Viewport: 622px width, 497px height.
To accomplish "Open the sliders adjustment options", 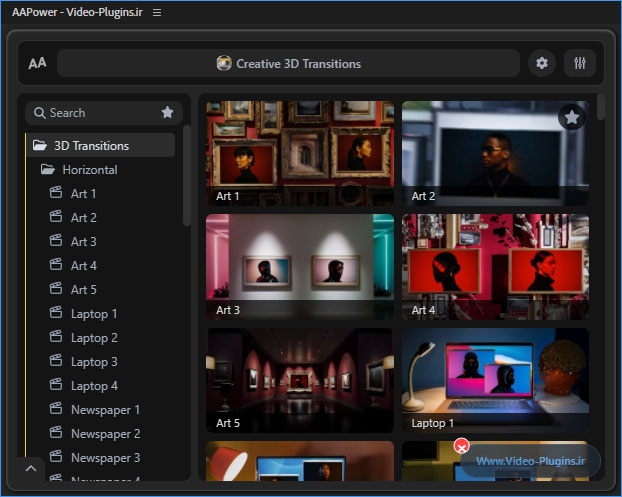I will point(580,63).
